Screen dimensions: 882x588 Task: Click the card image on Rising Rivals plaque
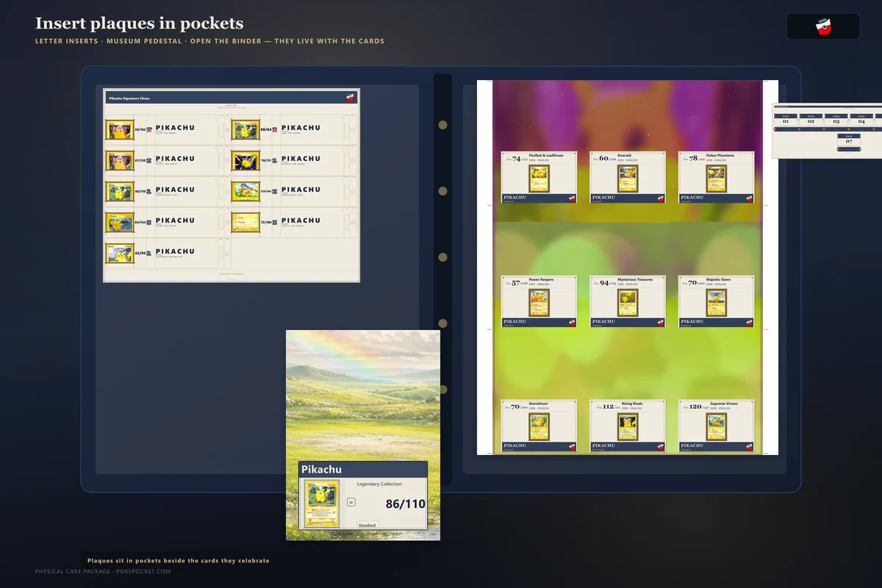[628, 426]
